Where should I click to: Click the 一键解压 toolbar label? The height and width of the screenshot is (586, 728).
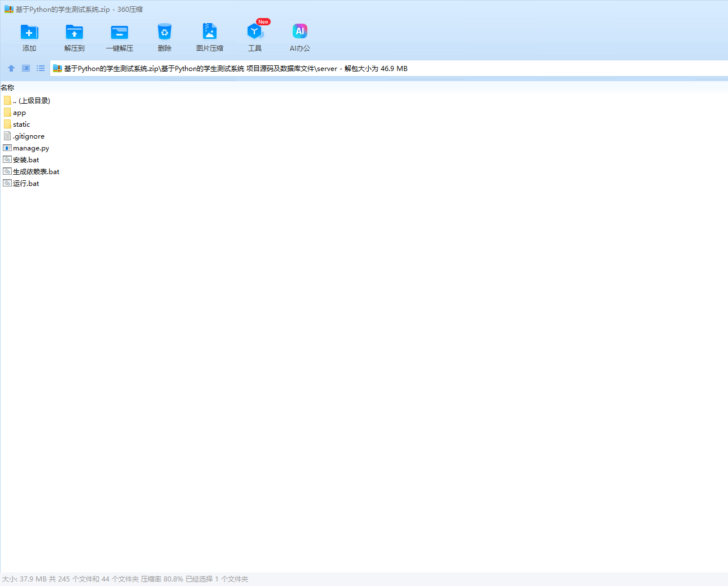pos(120,48)
